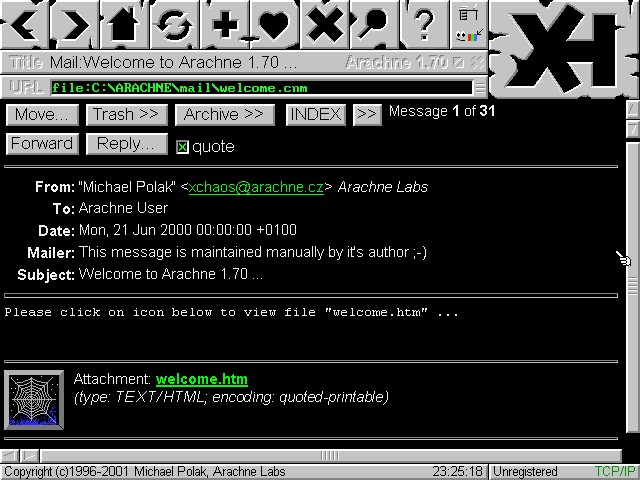Click the large Arachne logo
The image size is (640, 480).
point(563,45)
